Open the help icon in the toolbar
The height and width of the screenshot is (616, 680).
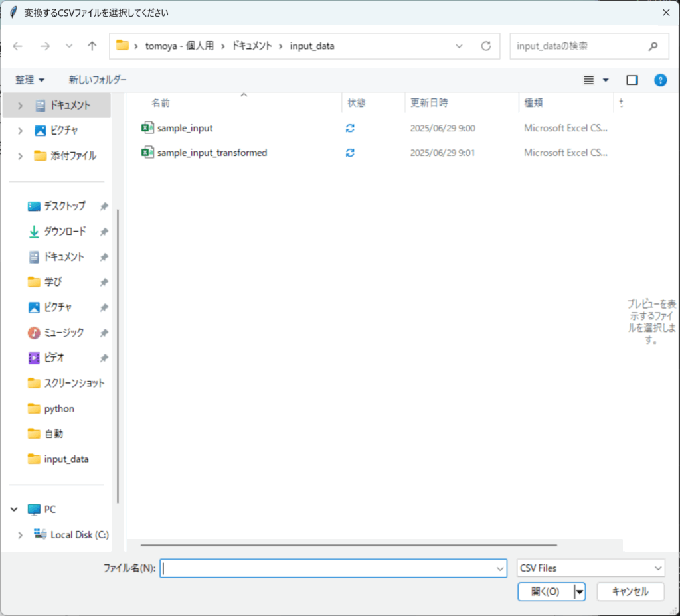point(660,80)
